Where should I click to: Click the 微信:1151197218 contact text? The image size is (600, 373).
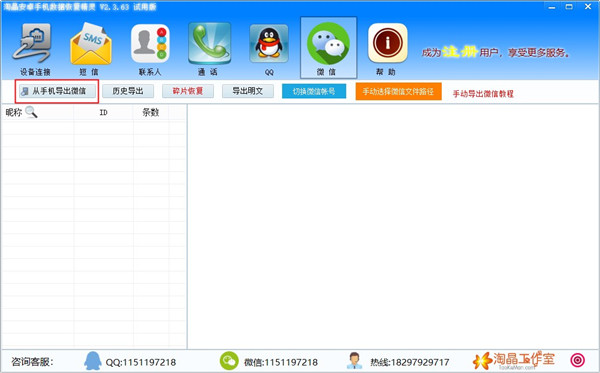pos(281,362)
